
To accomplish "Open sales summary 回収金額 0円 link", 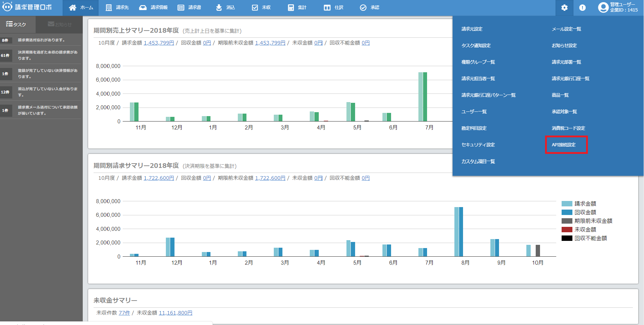I will 207,43.
